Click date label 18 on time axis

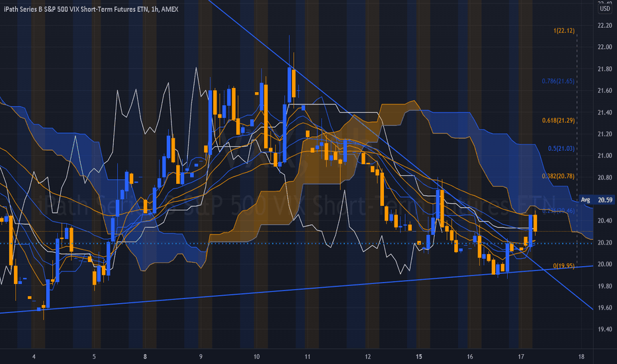tap(581, 357)
